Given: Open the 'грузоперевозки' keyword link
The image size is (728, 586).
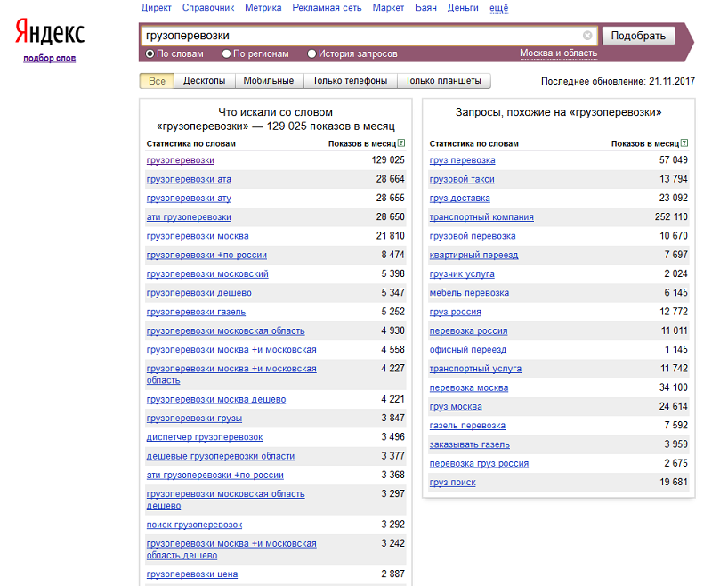Looking at the screenshot, I should 180,160.
